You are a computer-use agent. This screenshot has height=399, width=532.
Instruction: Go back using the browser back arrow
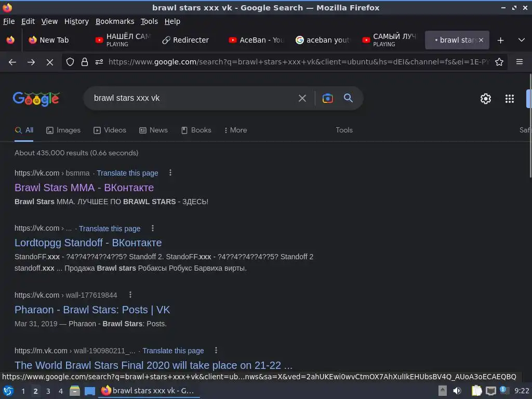pos(12,62)
